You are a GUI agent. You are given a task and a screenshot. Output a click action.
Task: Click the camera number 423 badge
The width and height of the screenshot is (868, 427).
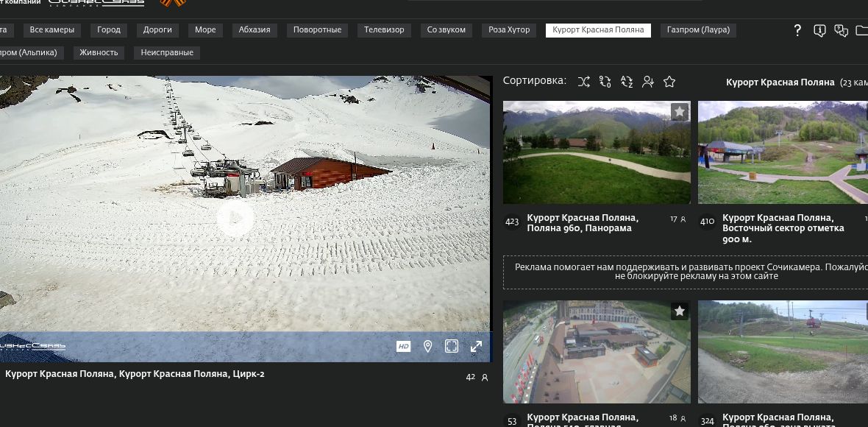(x=512, y=222)
